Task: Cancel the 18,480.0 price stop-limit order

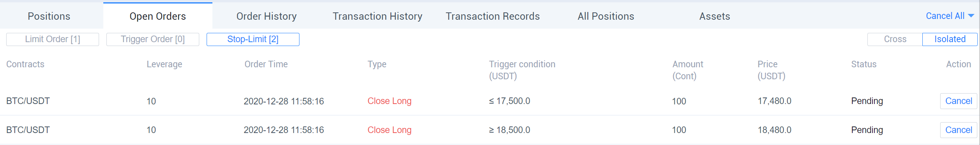Action: pyautogui.click(x=958, y=130)
